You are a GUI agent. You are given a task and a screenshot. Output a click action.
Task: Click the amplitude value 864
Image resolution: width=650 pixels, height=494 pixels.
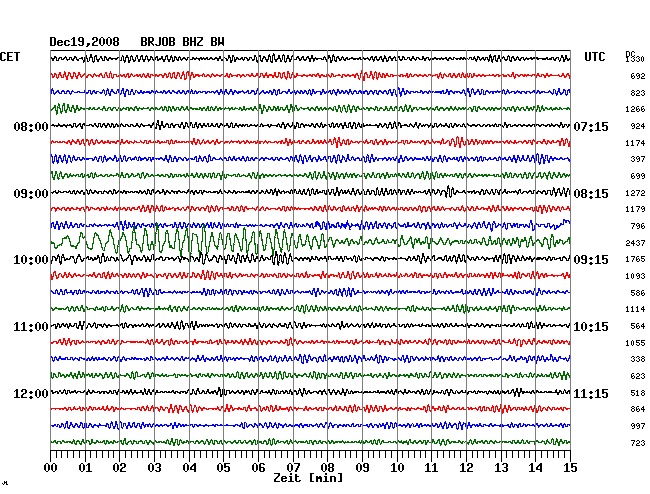[638, 409]
